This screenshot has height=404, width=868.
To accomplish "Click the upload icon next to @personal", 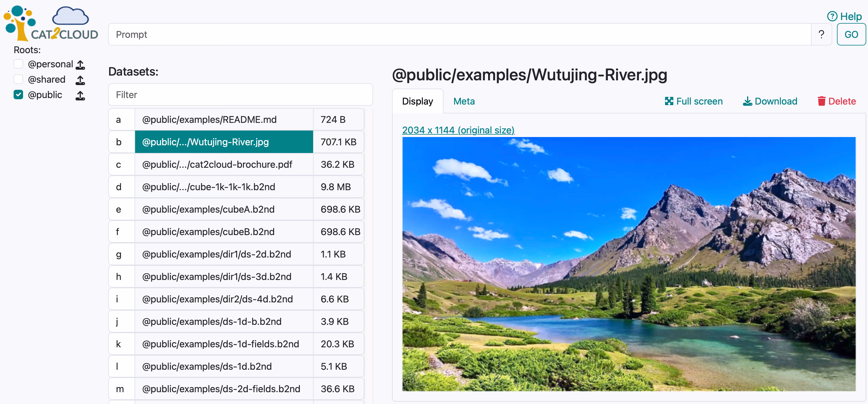I will [x=80, y=65].
